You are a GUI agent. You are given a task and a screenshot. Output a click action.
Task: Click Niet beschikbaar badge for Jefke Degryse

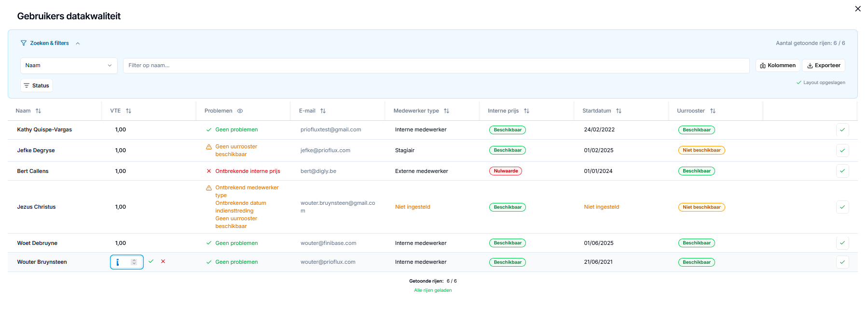[x=702, y=150]
